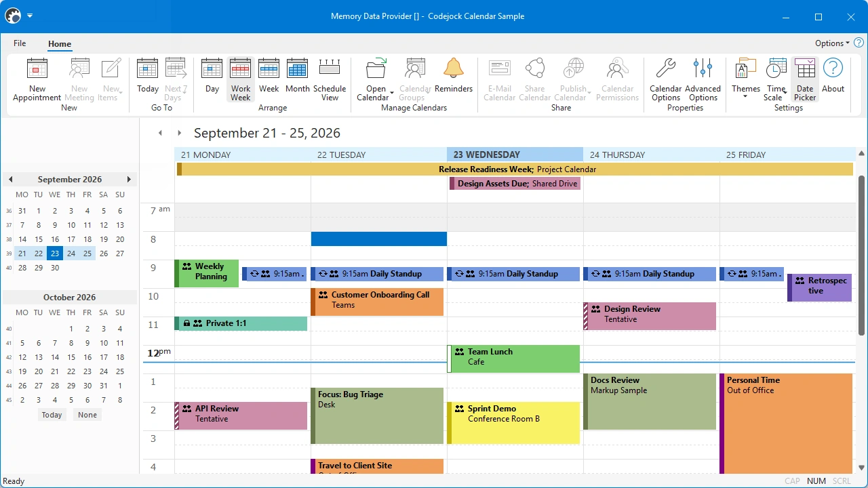Image resolution: width=868 pixels, height=488 pixels.
Task: Go to previous week arrow in calendar header
Action: pos(160,133)
